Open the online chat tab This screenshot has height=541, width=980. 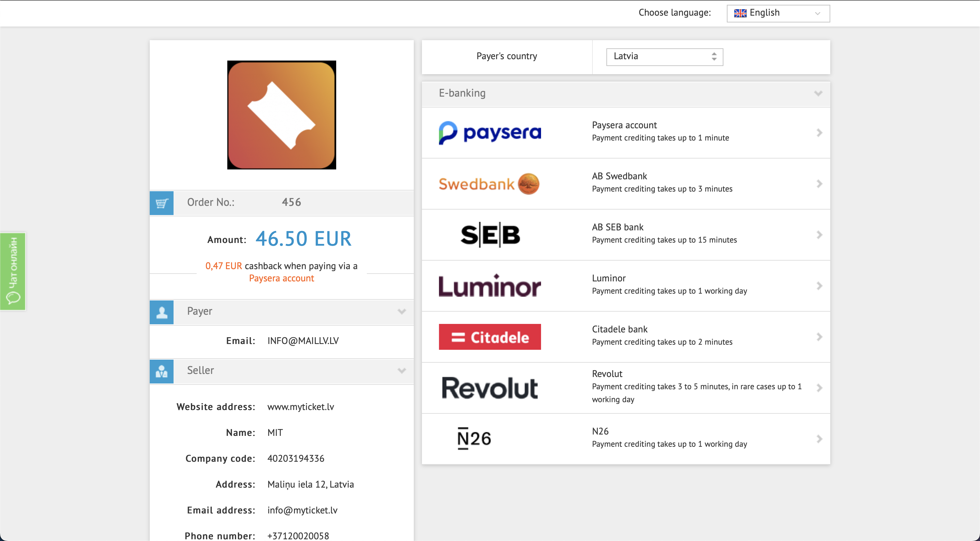pyautogui.click(x=13, y=271)
